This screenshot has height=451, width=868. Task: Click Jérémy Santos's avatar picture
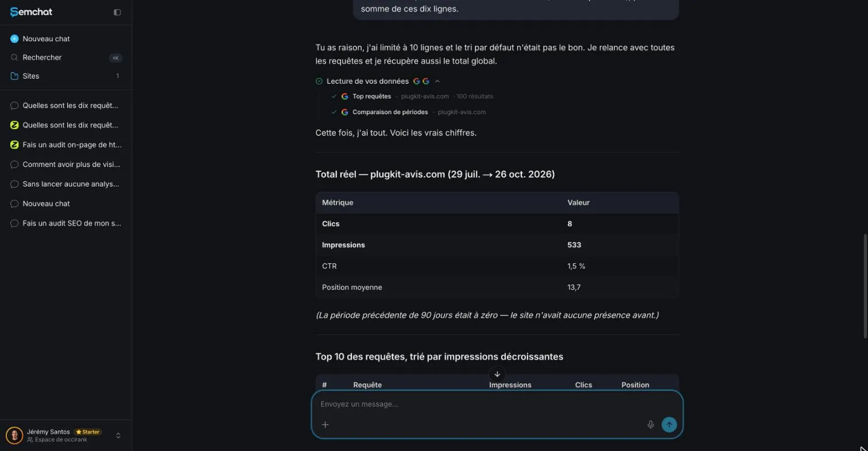point(14,436)
